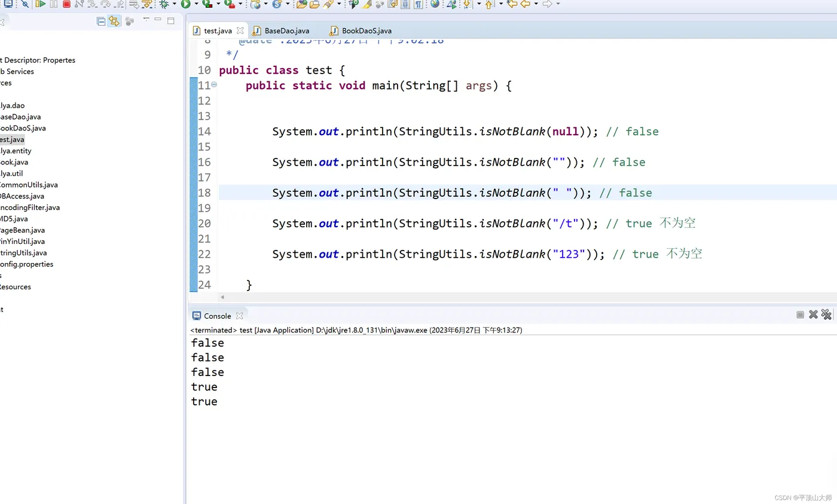Click the grayed Terminate square in Console toolbar
The width and height of the screenshot is (837, 504).
(800, 314)
